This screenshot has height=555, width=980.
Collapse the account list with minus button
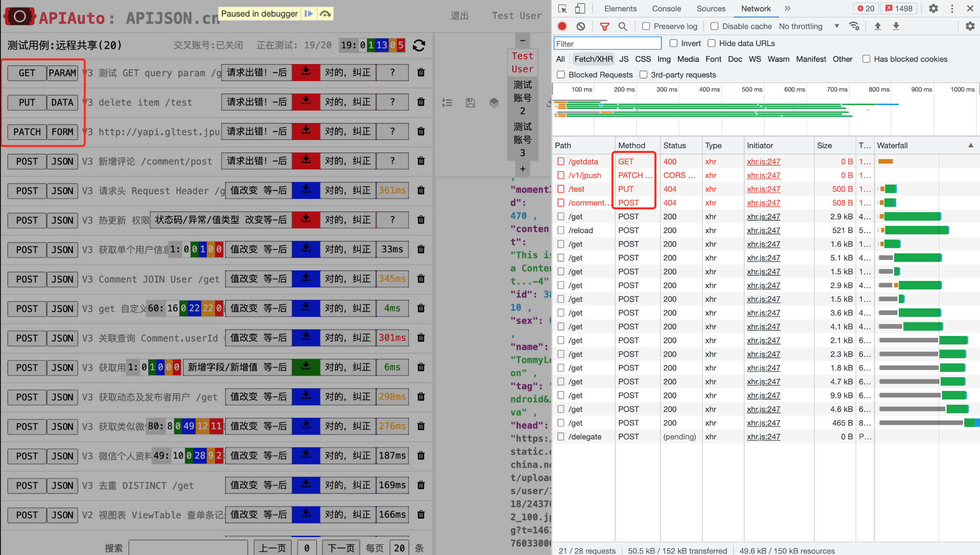tap(522, 41)
